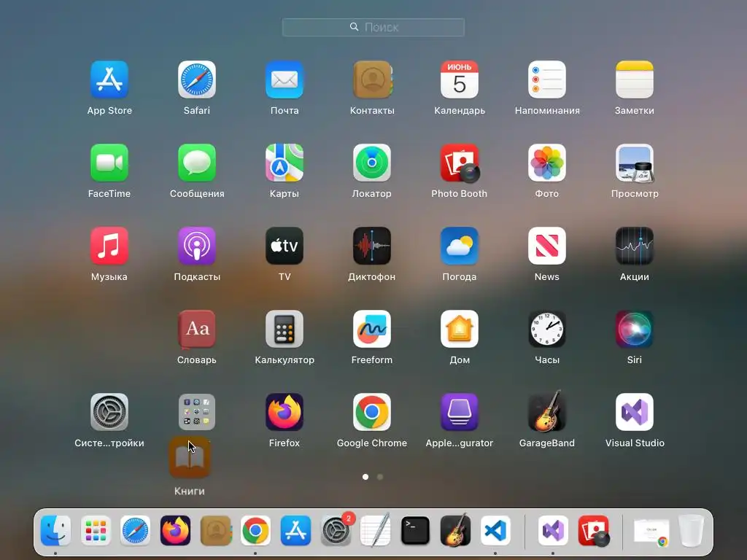Open Trash in the Dock

[692, 531]
